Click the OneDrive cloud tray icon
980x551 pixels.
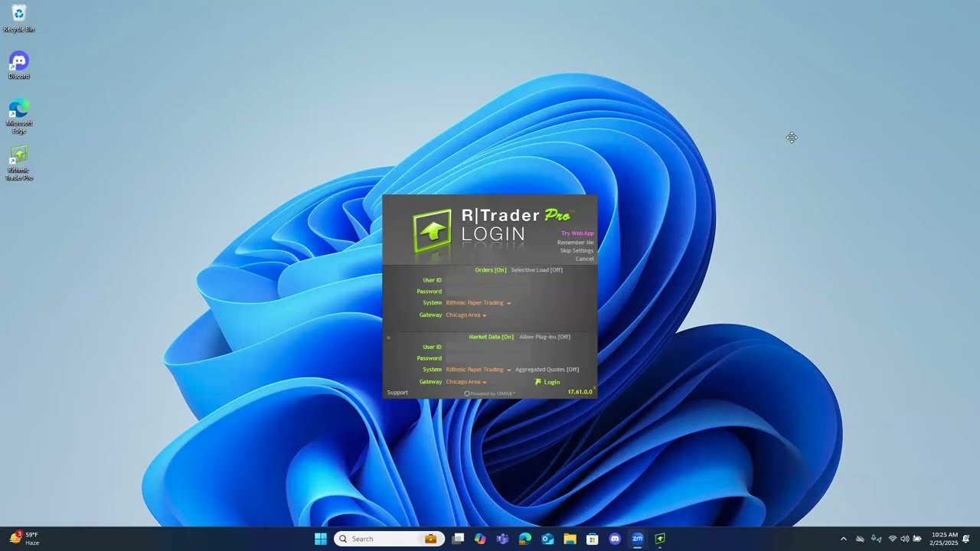pyautogui.click(x=860, y=539)
